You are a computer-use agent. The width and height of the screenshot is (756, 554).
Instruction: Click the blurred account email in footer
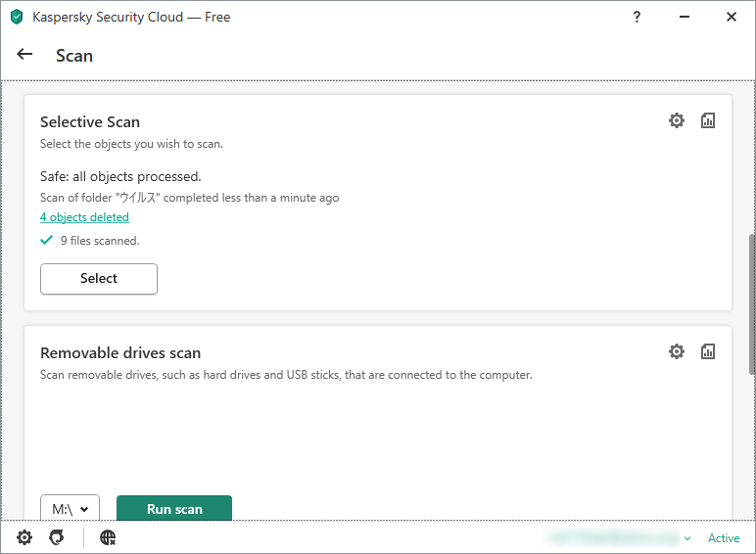[613, 538]
